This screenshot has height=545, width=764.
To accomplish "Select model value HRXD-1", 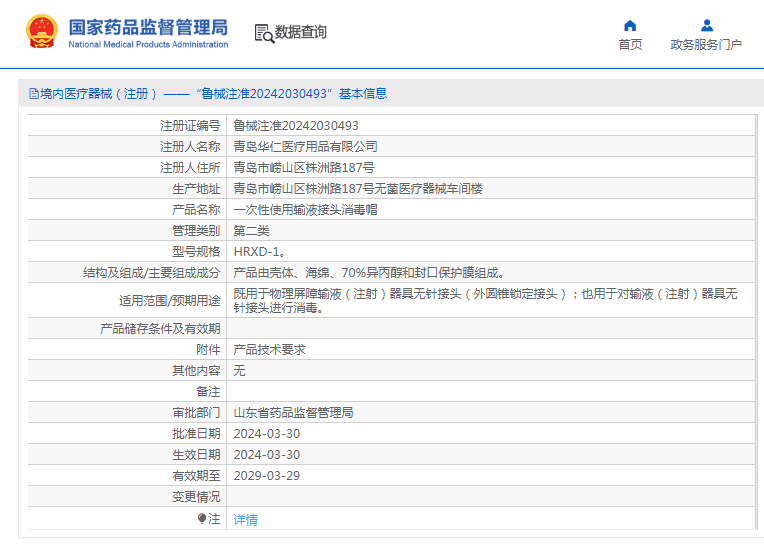I will [x=259, y=251].
